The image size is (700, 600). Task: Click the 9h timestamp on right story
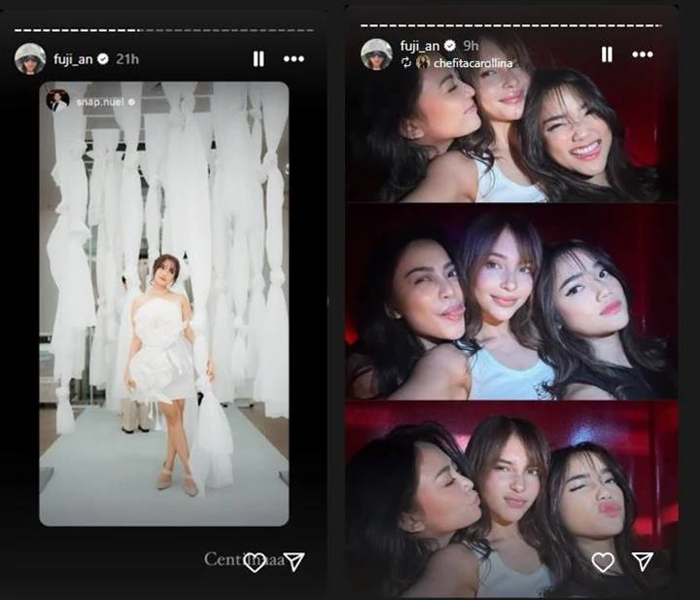[471, 46]
